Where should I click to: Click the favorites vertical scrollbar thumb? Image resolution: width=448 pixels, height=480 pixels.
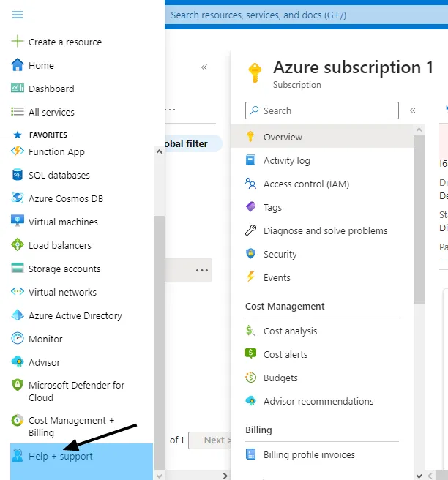coord(159,343)
